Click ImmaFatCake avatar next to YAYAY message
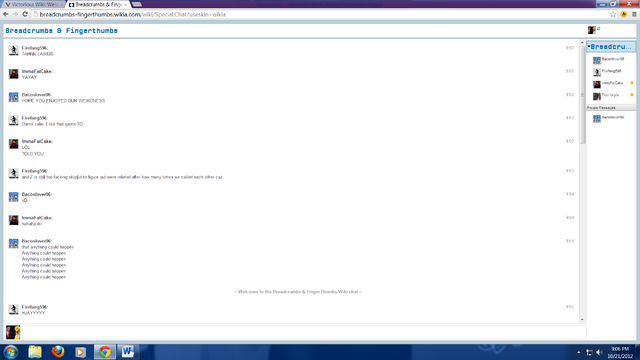The width and height of the screenshot is (640, 360). 13,73
